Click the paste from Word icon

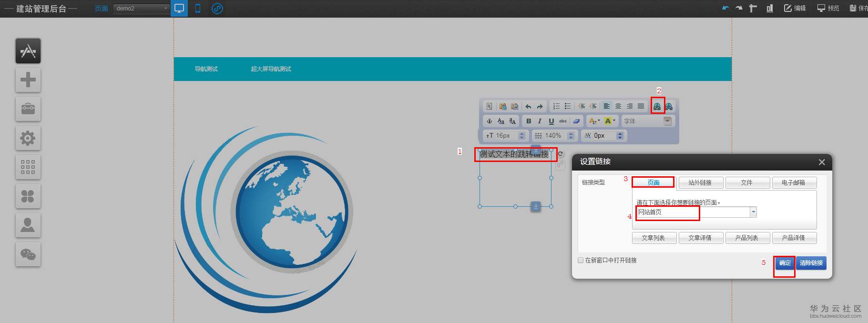514,106
